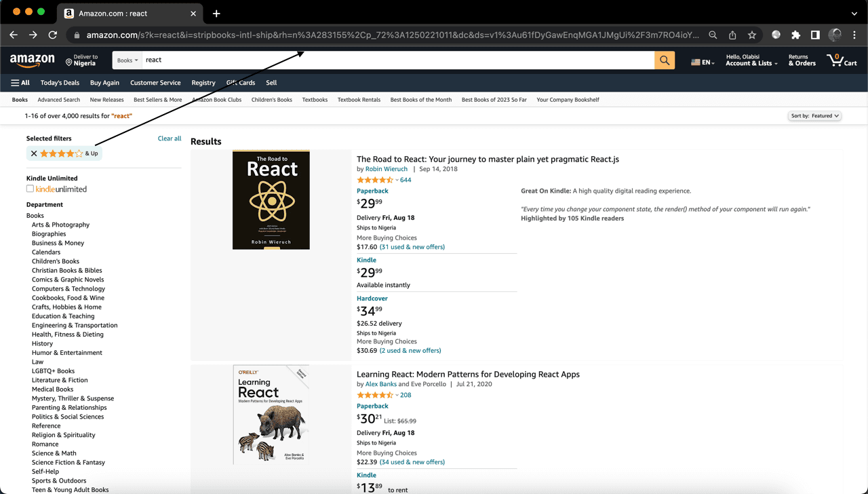868x494 pixels.
Task: Open the browser extensions puzzle icon
Action: coord(795,35)
